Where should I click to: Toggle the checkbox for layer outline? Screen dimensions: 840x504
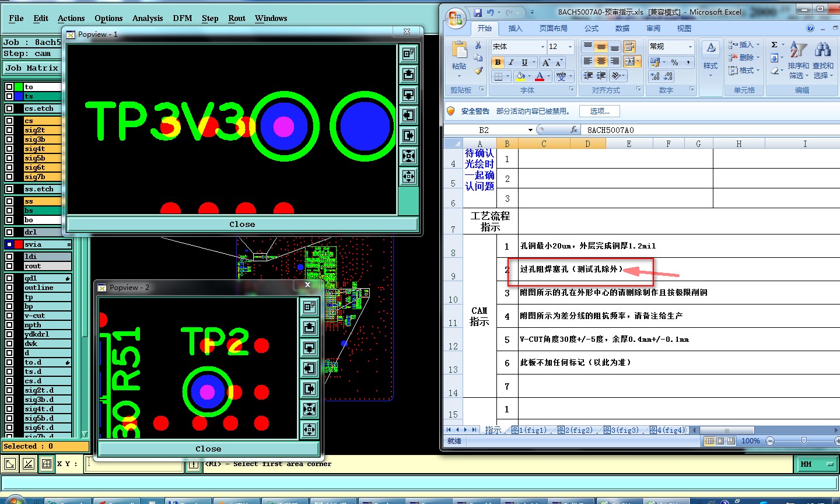click(9, 288)
